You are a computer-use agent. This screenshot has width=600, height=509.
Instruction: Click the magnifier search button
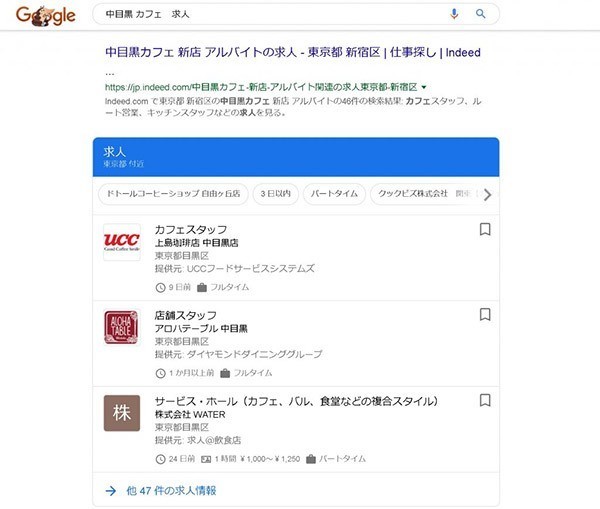pyautogui.click(x=481, y=14)
